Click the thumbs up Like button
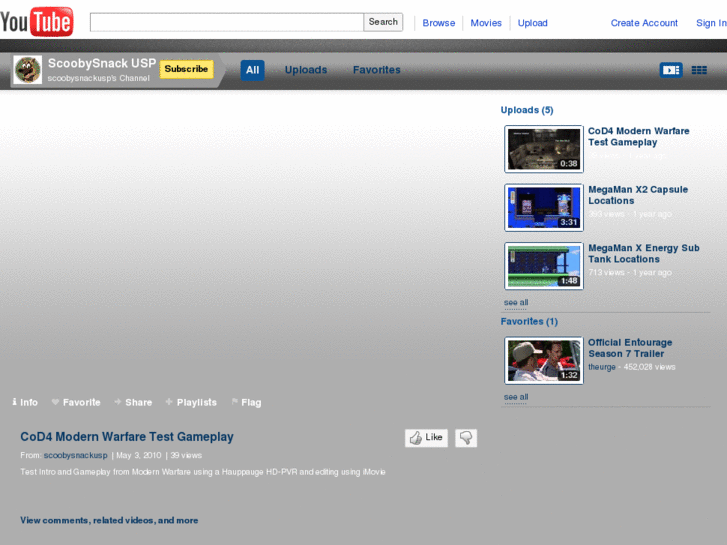This screenshot has width=727, height=545. [426, 437]
